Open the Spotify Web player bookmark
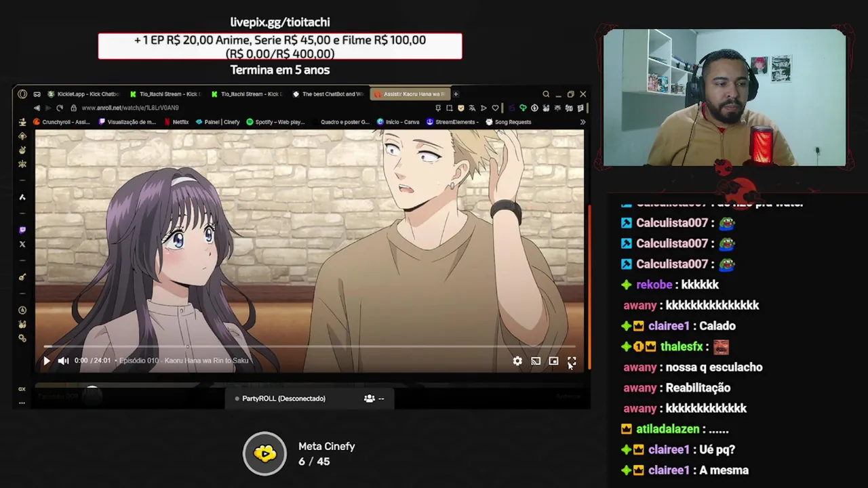The image size is (868, 488). pyautogui.click(x=275, y=122)
